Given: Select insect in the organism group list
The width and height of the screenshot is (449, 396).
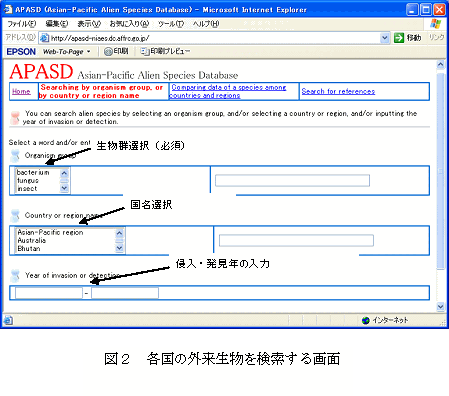Looking at the screenshot, I should (x=27, y=189).
